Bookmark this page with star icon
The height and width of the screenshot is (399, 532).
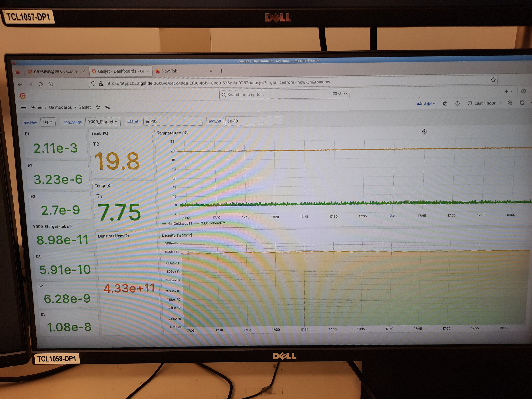pyautogui.click(x=493, y=80)
